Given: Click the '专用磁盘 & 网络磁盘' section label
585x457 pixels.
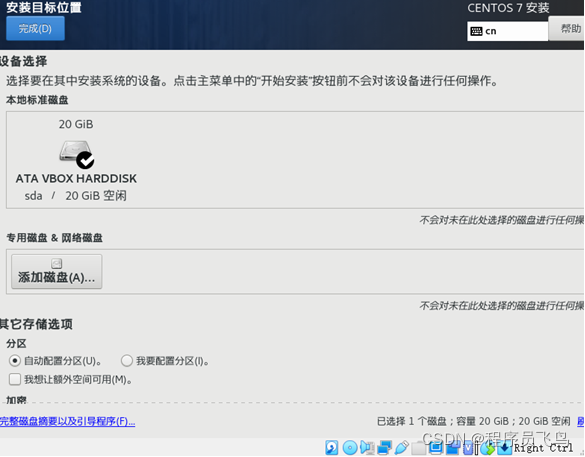Looking at the screenshot, I should click(x=54, y=238).
